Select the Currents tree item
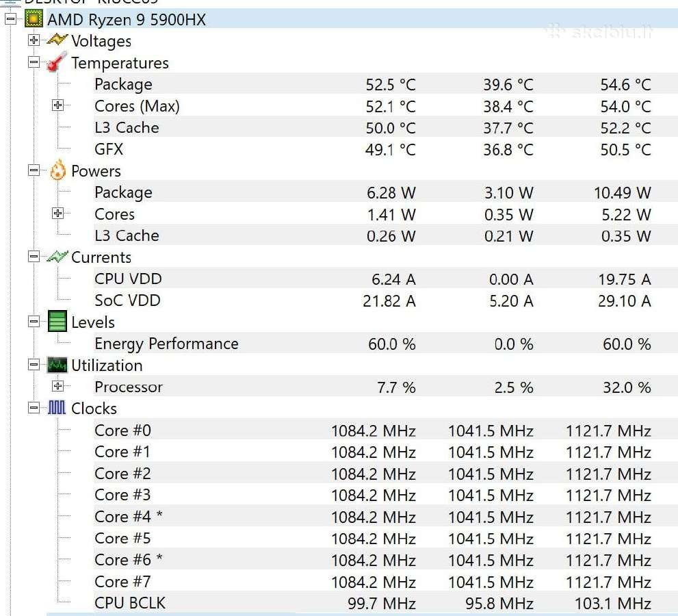 click(x=101, y=257)
